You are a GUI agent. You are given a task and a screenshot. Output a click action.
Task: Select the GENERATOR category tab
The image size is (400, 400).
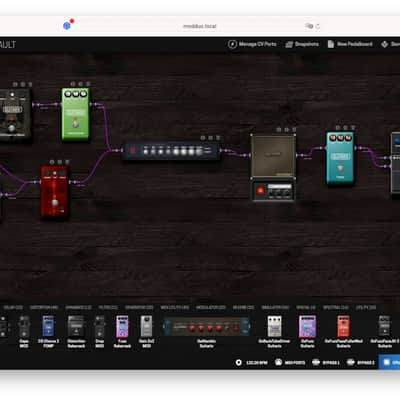(139, 307)
